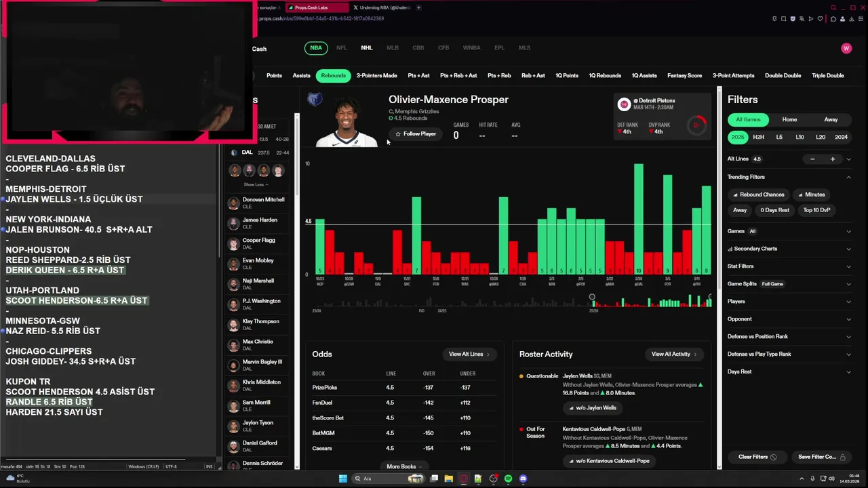
Task: Click Donovan Mitchell's avatar in player list
Action: tap(233, 203)
